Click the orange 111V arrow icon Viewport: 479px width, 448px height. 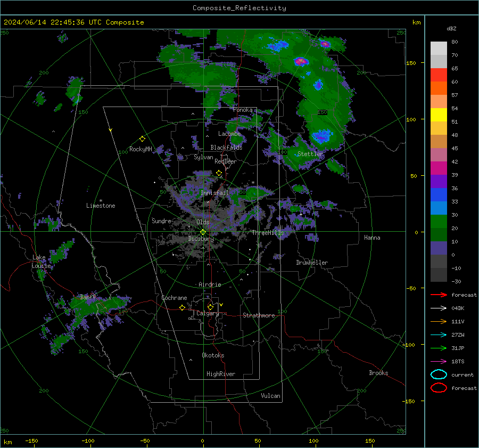(x=439, y=321)
